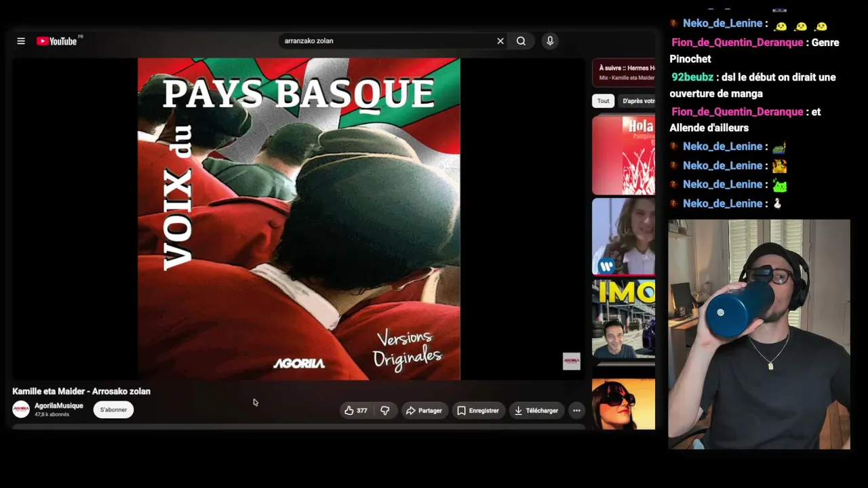The height and width of the screenshot is (488, 868).
Task: Click the Pays Basque video player
Action: pos(299,218)
